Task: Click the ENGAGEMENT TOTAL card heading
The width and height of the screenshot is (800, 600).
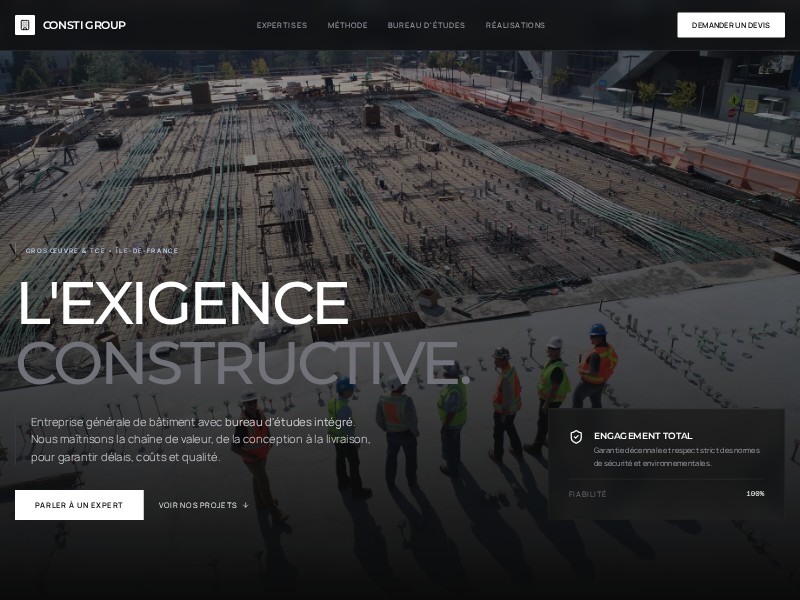Action: (643, 436)
